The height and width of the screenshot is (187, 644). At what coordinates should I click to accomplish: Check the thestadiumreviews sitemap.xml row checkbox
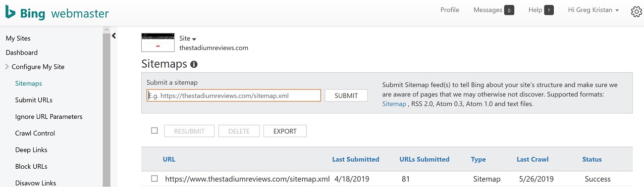(154, 179)
